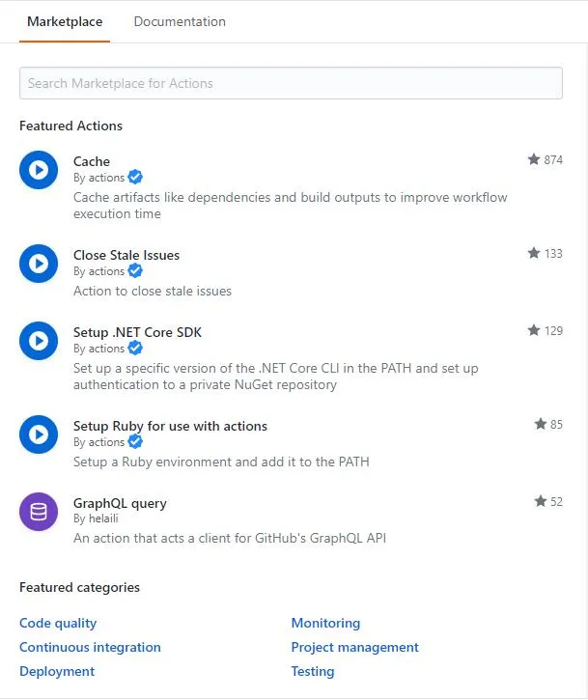This screenshot has width=588, height=700.
Task: Open the Project management category
Action: pos(355,647)
